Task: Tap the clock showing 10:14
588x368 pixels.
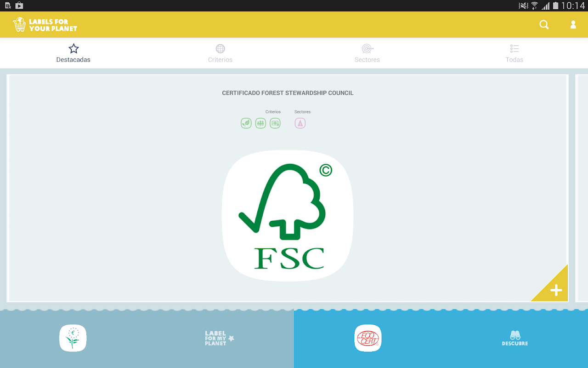Action: click(x=573, y=6)
